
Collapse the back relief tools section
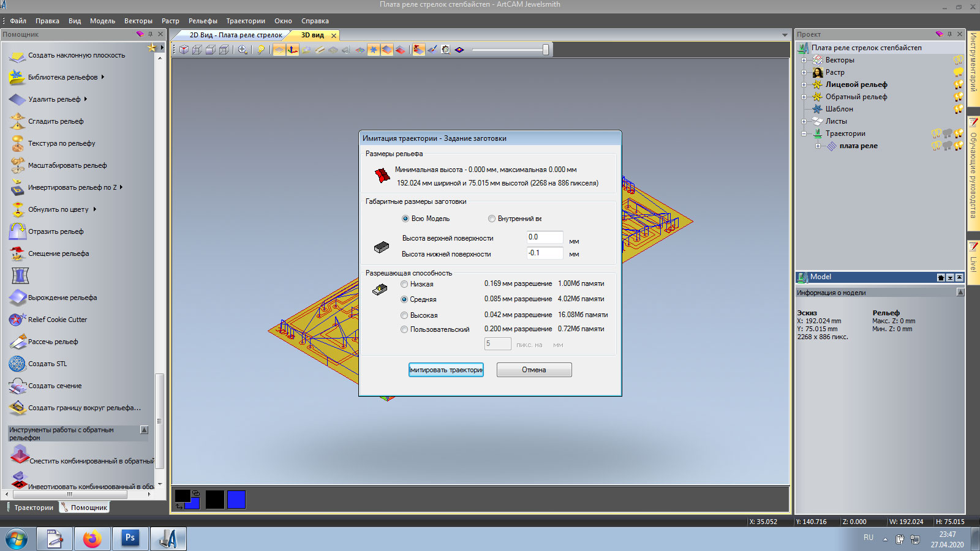tap(145, 430)
